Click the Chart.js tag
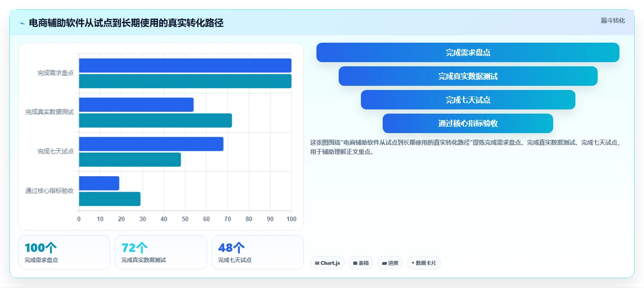The width and height of the screenshot is (644, 288). (328, 263)
